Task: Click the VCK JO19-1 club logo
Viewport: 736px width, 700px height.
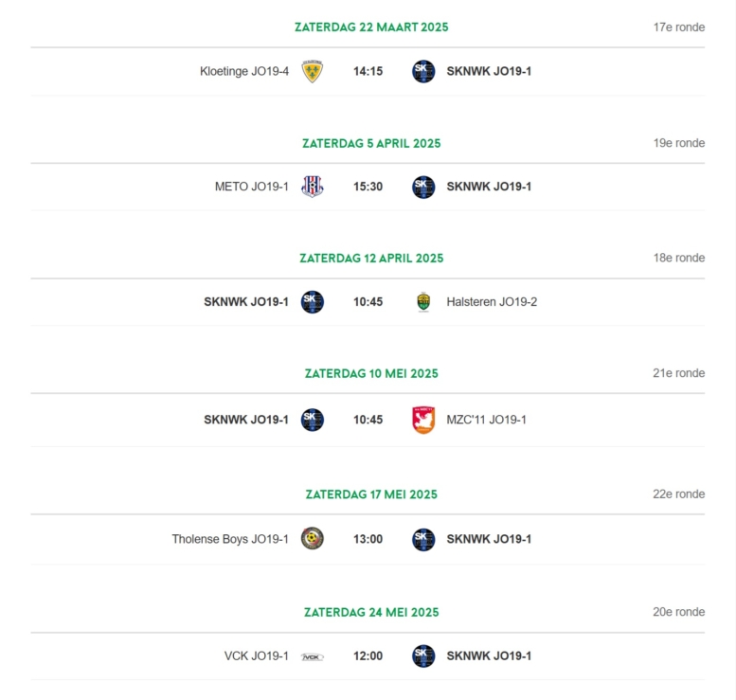Action: point(313,656)
